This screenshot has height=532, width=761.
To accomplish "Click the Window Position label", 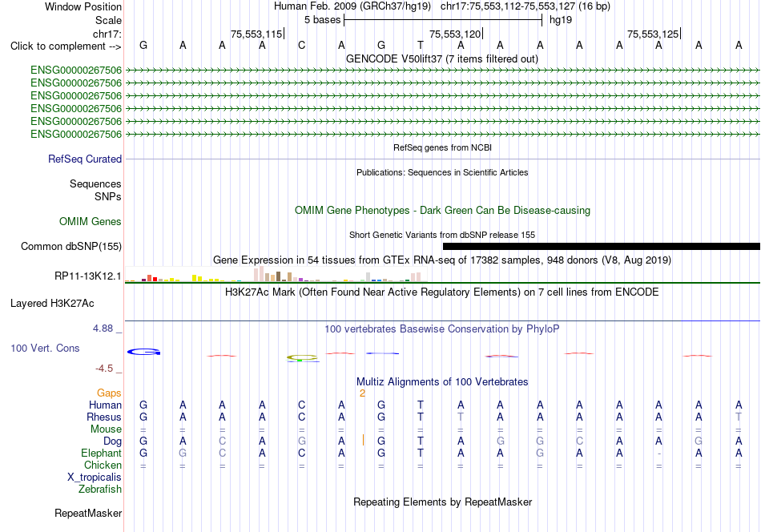I will [x=83, y=6].
